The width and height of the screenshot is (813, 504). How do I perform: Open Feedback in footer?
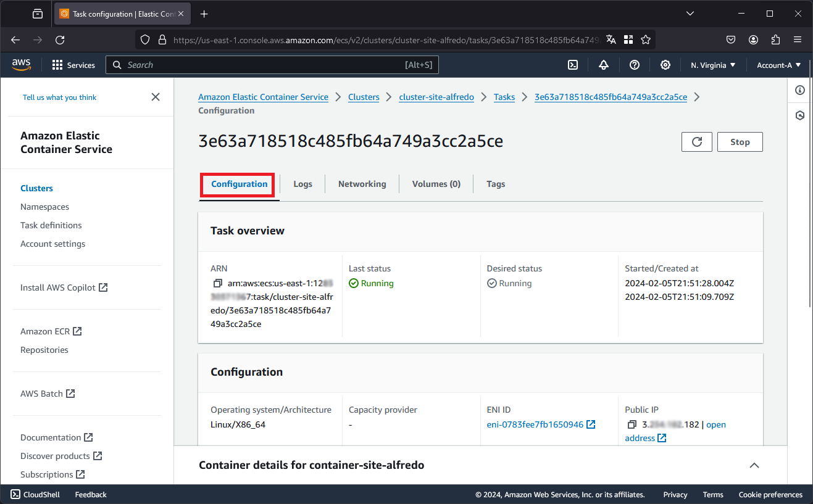tap(91, 495)
